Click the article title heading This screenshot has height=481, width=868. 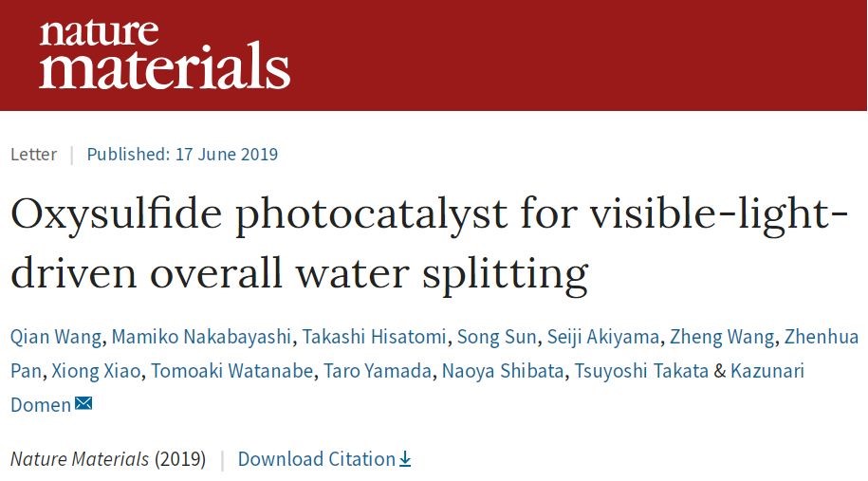(429, 243)
